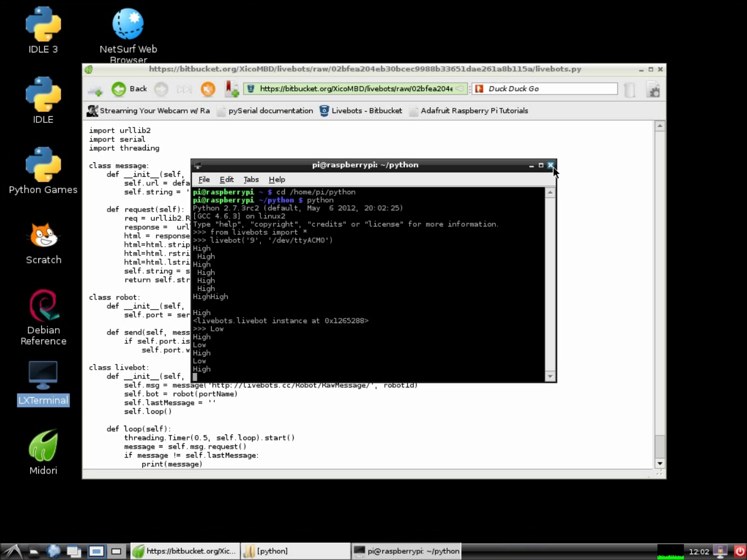
Task: Select the pi@raspberrypi terminal taskbar button
Action: [406, 551]
